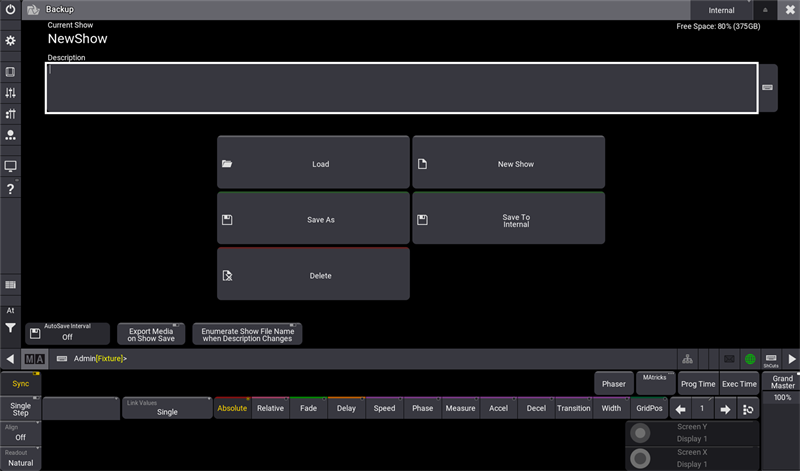Select the Width layer tab
Image resolution: width=800 pixels, height=471 pixels.
click(x=611, y=408)
